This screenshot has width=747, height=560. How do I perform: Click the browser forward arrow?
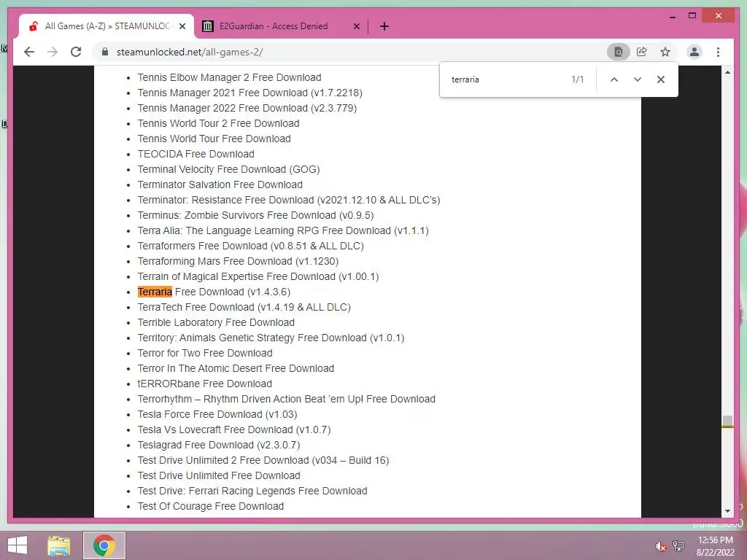point(53,52)
